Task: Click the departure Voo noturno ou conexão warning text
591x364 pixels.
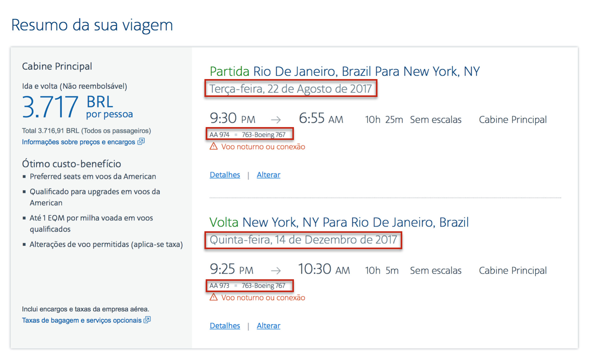Action: click(x=263, y=147)
